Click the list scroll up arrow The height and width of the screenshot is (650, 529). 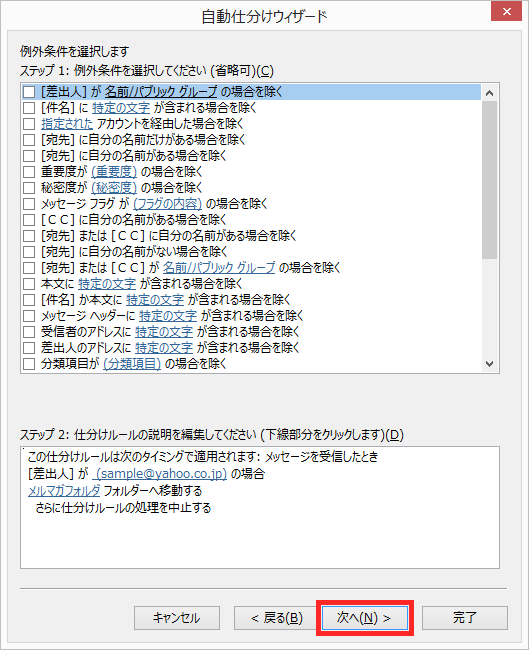pos(489,93)
